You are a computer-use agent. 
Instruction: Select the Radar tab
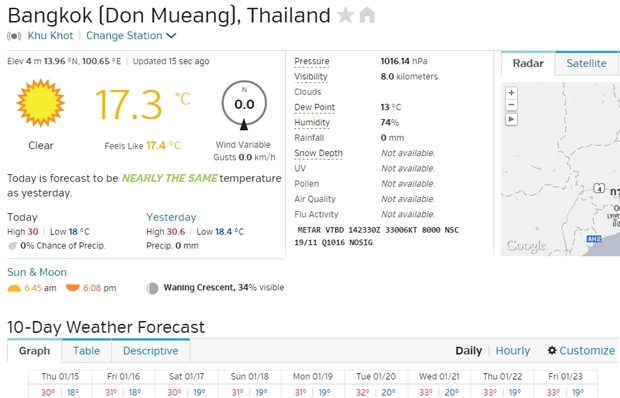528,63
